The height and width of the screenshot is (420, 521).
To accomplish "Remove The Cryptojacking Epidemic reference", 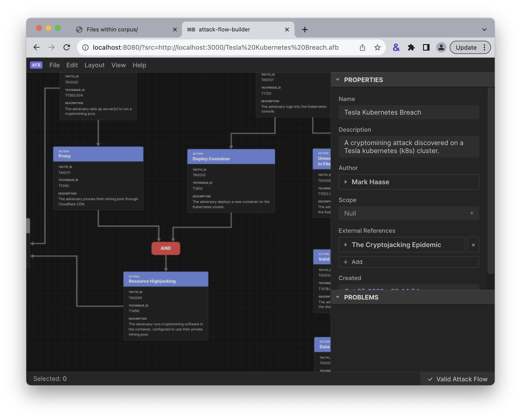I will [473, 245].
